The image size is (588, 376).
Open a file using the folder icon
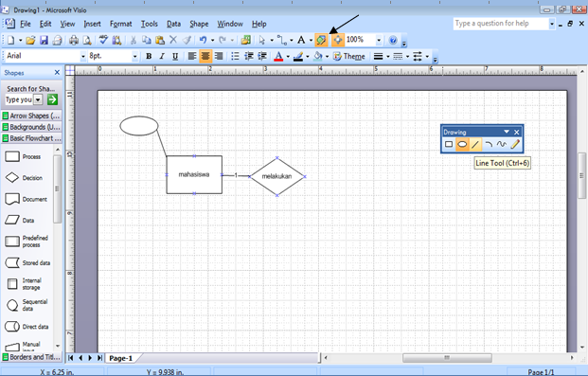pos(30,40)
